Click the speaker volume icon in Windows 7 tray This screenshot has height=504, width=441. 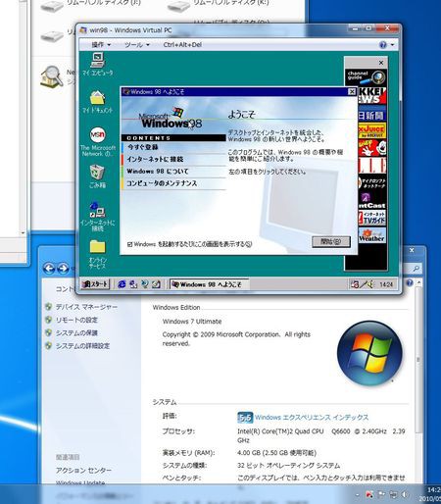[405, 494]
